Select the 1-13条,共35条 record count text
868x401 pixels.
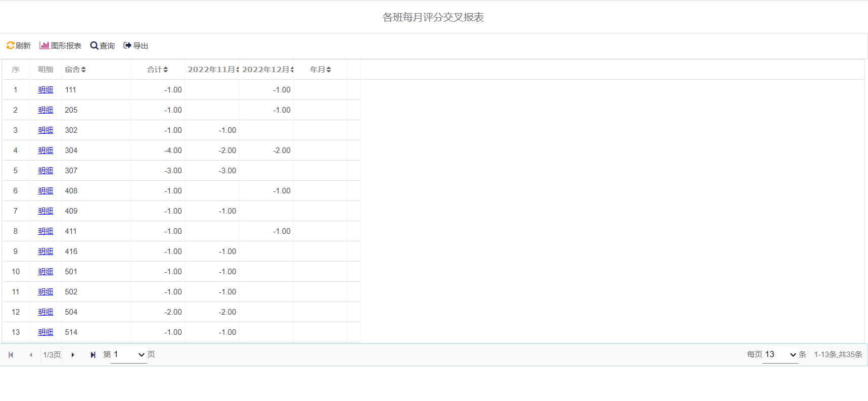coord(838,355)
